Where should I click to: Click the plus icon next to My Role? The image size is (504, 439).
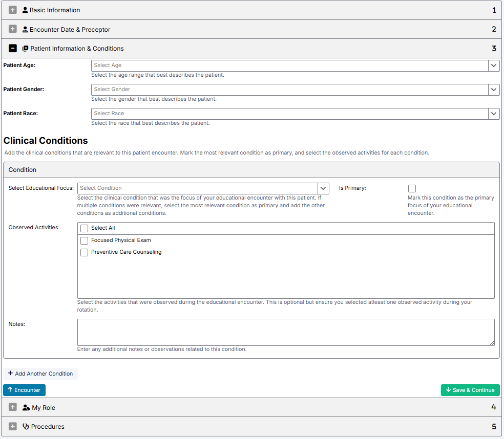(13, 407)
